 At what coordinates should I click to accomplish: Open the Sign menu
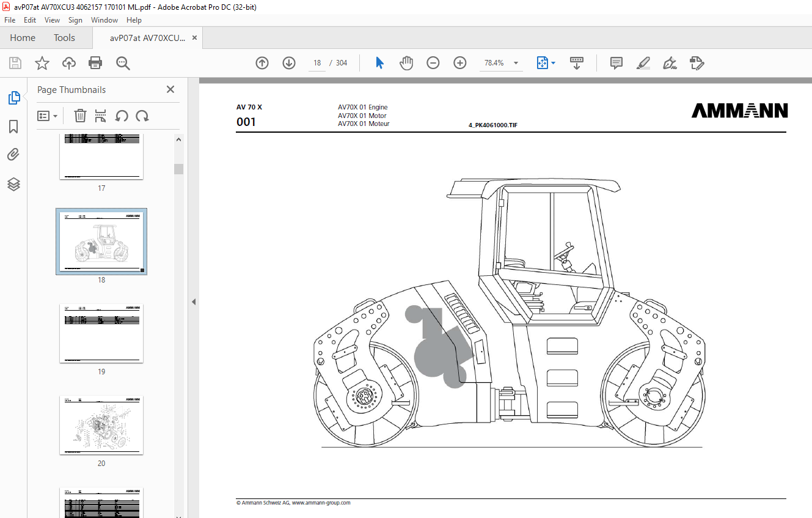75,20
